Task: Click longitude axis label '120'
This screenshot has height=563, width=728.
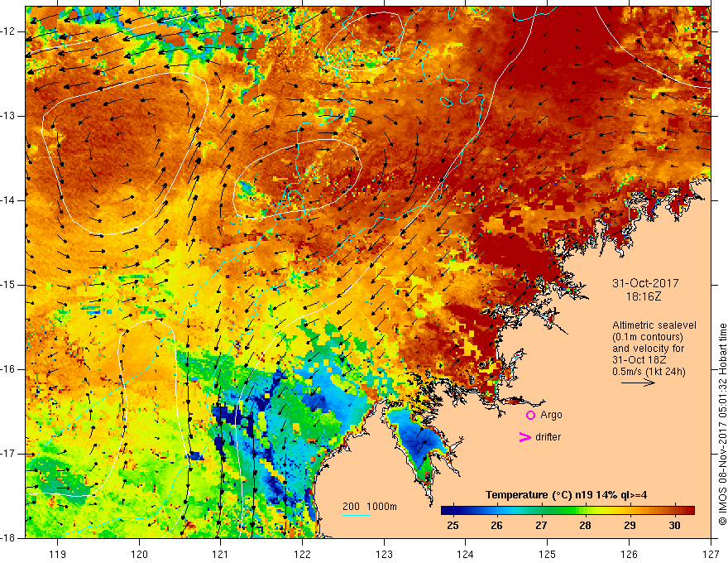Action: click(x=139, y=554)
